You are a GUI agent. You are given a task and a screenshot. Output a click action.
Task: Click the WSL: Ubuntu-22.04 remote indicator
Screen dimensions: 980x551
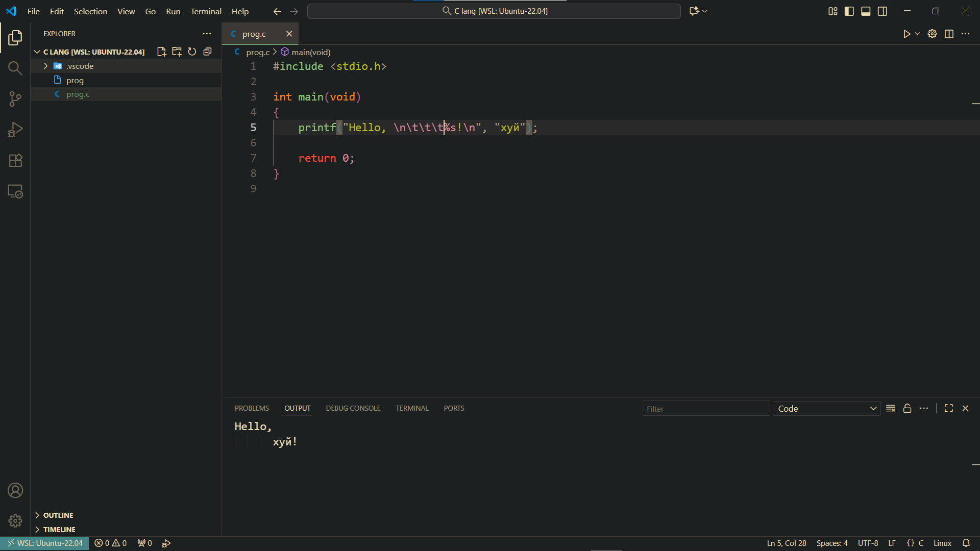point(45,543)
